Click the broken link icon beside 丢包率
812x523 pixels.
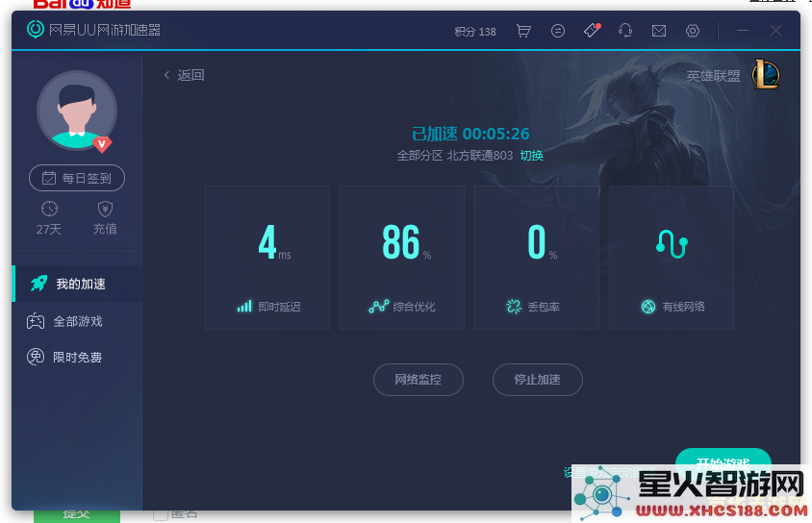click(514, 307)
